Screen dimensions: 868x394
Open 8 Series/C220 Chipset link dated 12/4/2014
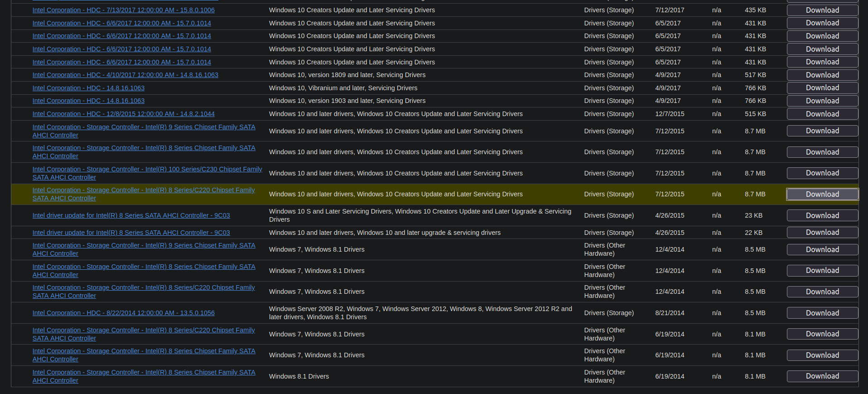[144, 292]
